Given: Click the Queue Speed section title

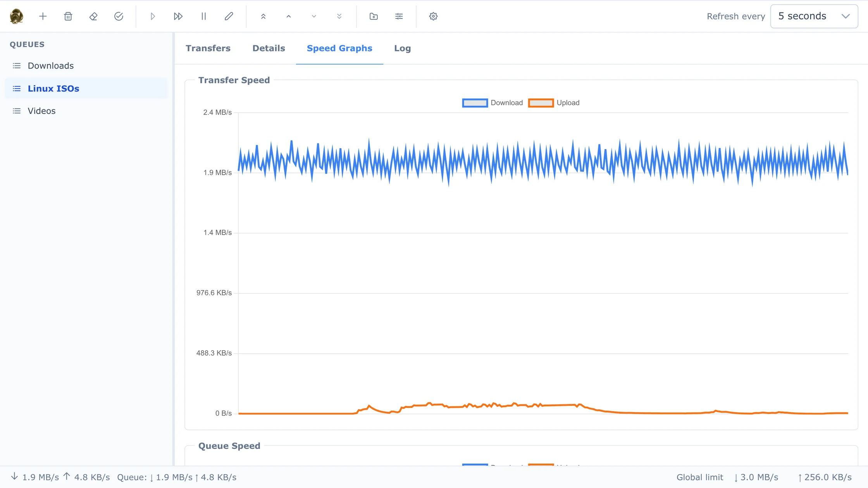Looking at the screenshot, I should (229, 446).
